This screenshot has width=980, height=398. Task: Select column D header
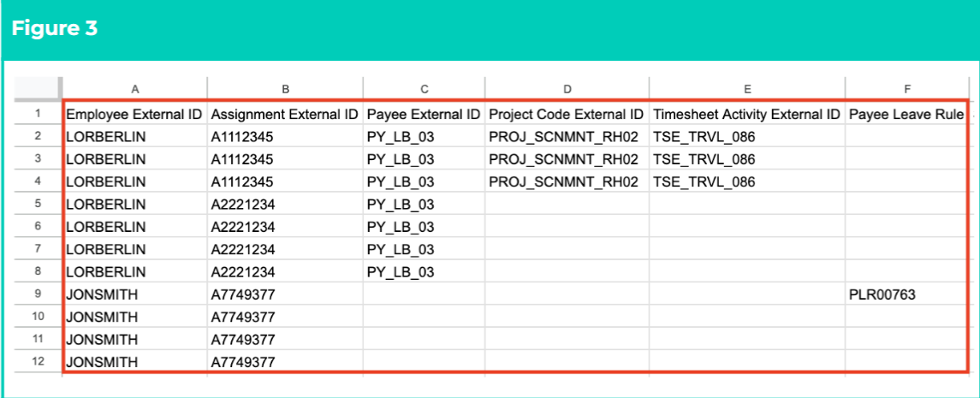point(567,89)
